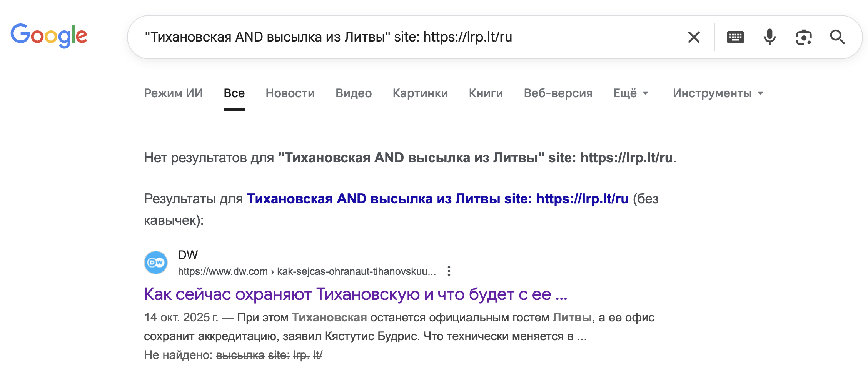Select the Книги search filter
Viewport: 868px width, 389px height.
tap(486, 93)
